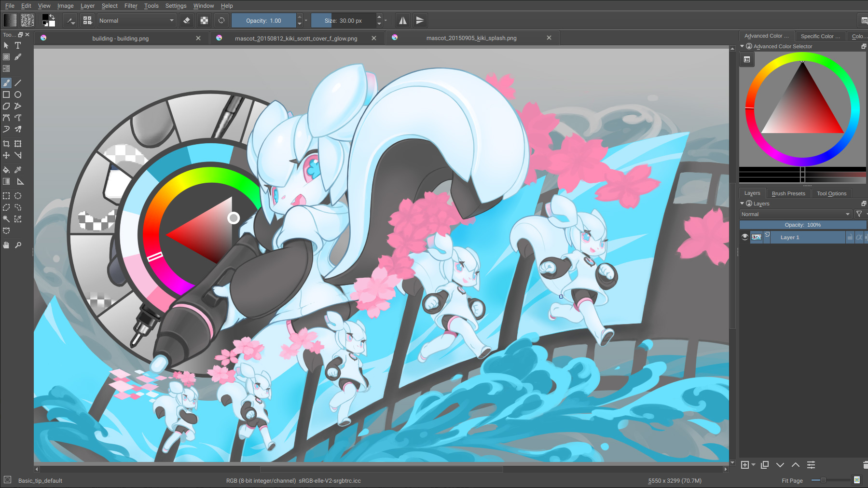This screenshot has width=868, height=488.
Task: Activate the Crop tool
Action: coord(6,143)
